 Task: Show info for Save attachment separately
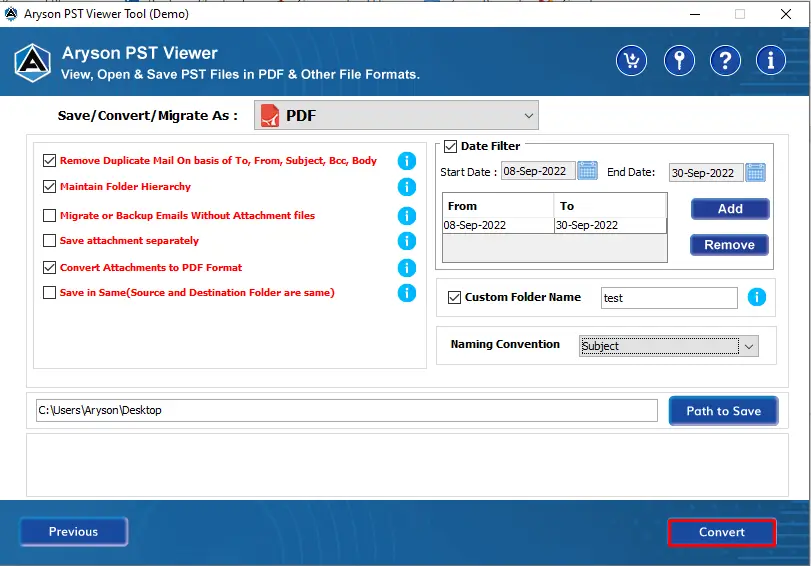tap(407, 241)
